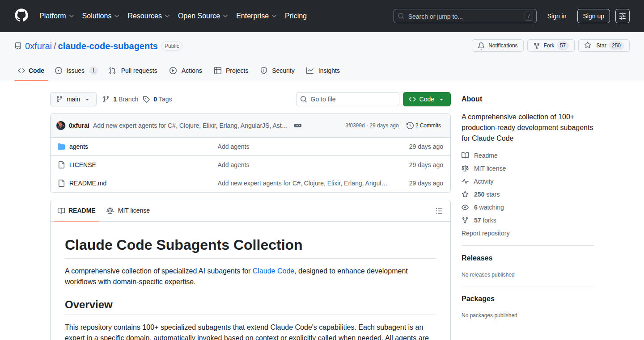Open the GitHub homepage logo
The width and height of the screenshot is (644, 340).
21,16
